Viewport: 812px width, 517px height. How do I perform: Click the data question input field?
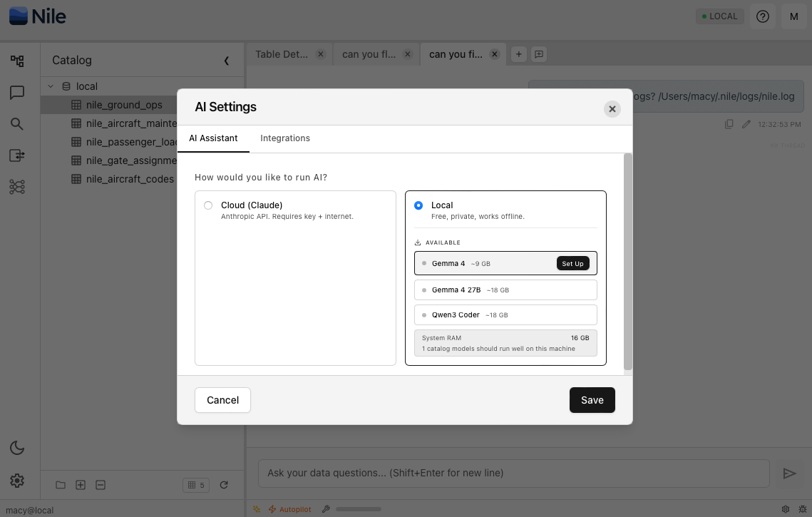tap(513, 473)
